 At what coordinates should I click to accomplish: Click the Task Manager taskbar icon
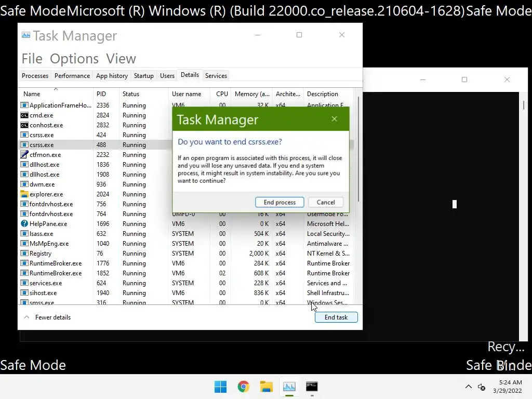(289, 387)
